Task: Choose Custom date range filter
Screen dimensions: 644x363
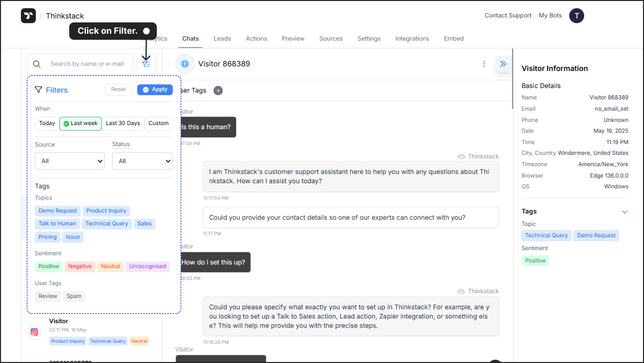Action: 158,123
